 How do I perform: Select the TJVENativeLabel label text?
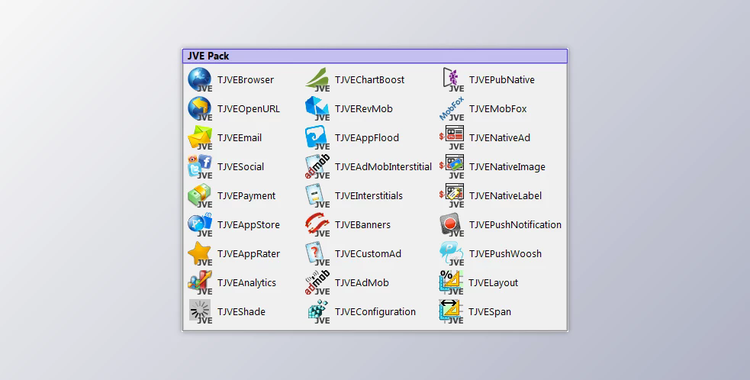(x=505, y=196)
